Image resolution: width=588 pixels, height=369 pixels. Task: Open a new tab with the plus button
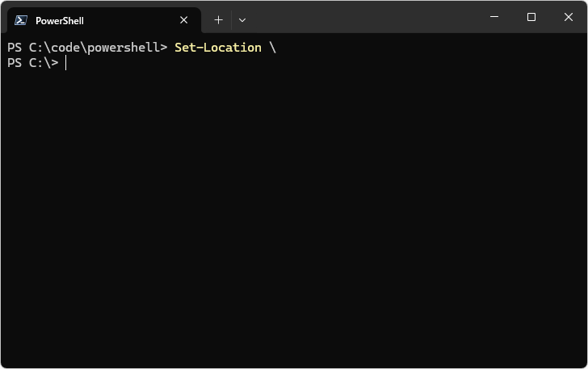pos(218,20)
